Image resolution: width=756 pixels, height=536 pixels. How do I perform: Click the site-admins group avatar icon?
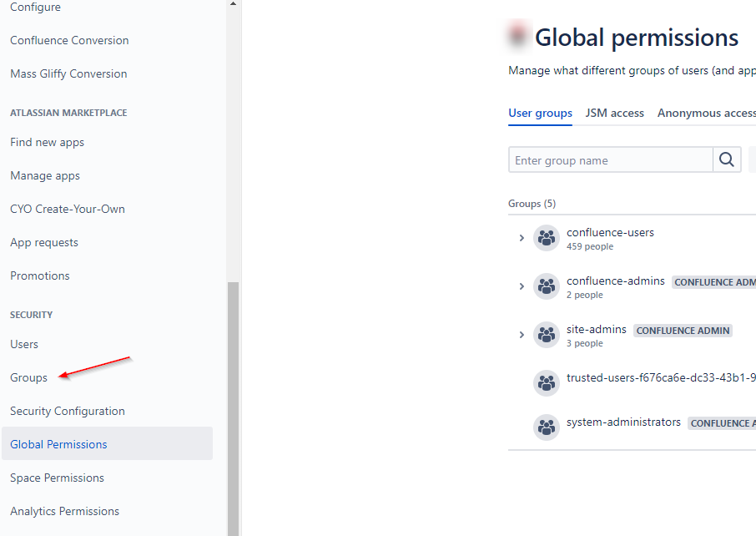tap(547, 334)
